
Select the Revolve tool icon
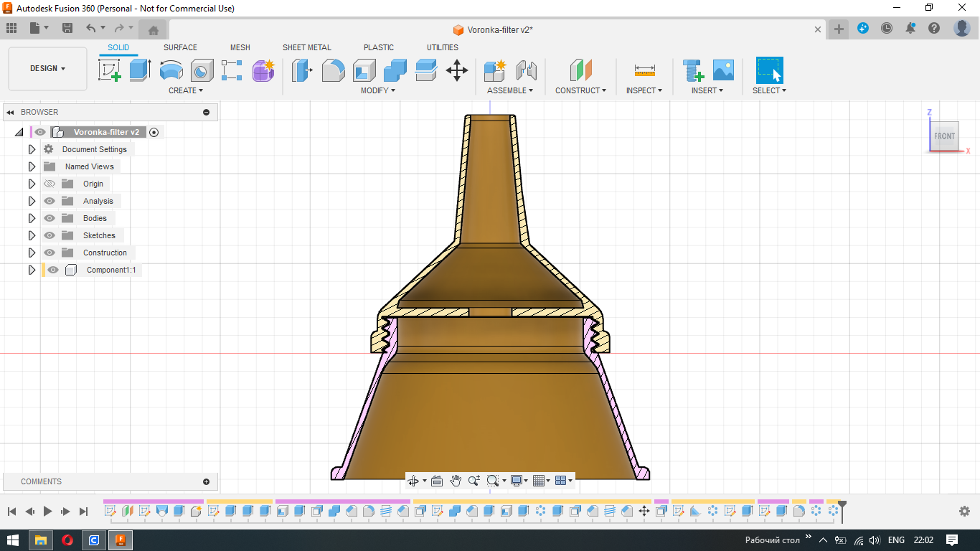coord(171,70)
